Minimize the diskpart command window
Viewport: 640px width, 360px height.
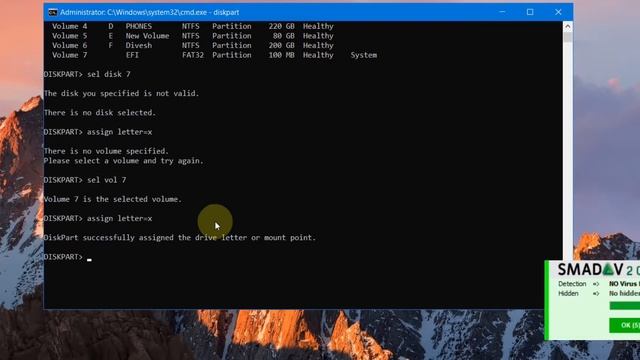click(502, 12)
